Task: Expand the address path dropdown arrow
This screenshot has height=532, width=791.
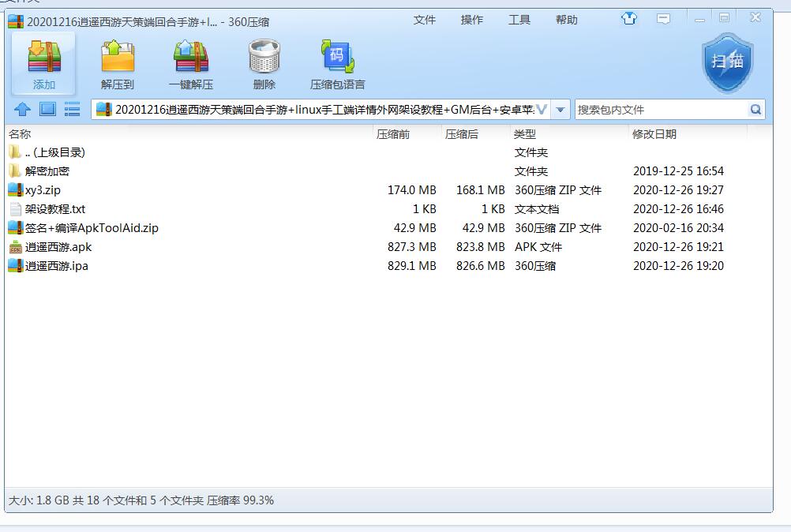Action: [x=560, y=110]
